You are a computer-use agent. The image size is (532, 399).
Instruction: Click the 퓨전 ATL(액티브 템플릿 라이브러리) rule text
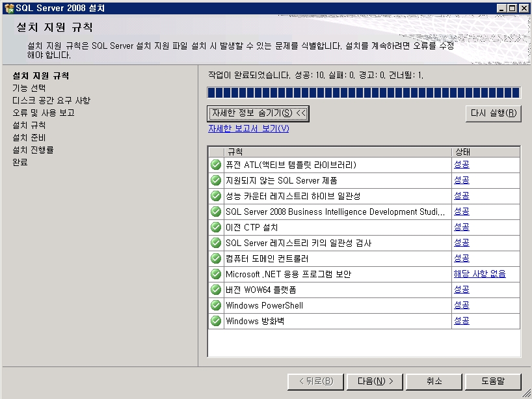coord(291,165)
